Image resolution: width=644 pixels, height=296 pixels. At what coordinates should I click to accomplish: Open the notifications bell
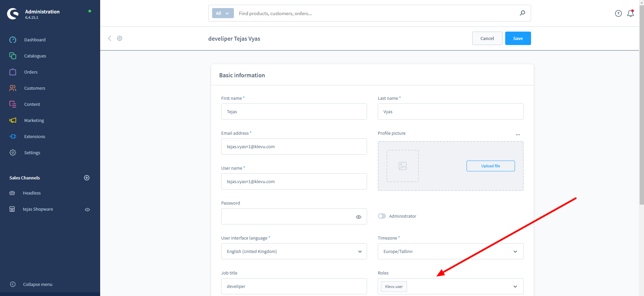tap(631, 13)
